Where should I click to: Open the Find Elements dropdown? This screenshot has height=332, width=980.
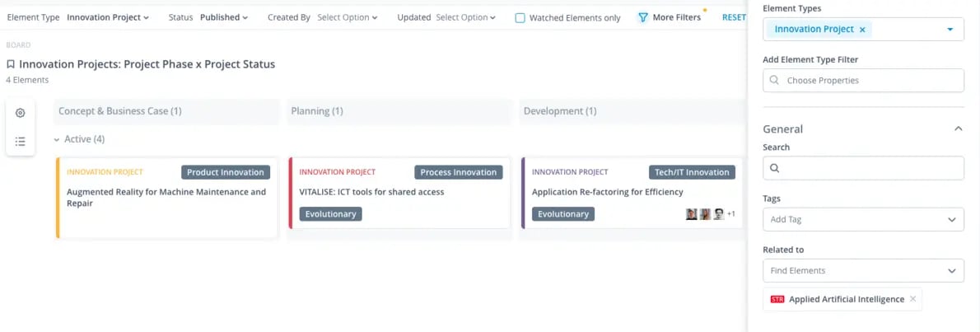click(x=863, y=271)
